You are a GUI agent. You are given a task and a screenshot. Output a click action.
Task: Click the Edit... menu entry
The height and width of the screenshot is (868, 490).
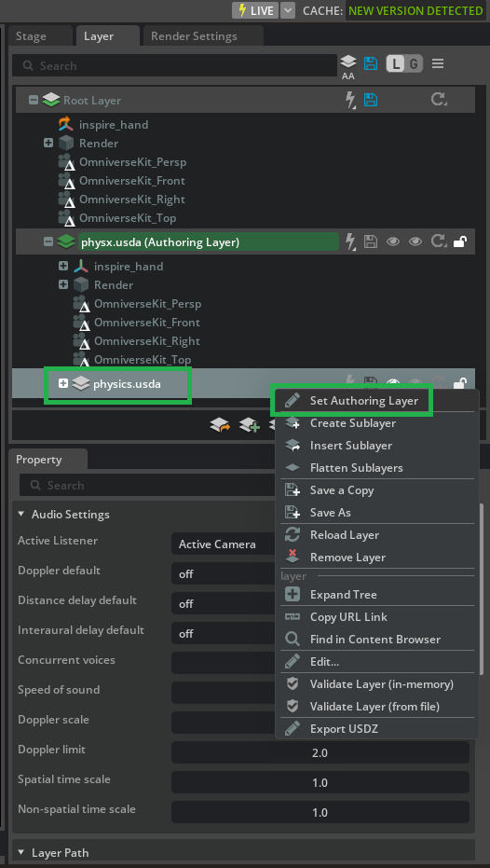coord(324,662)
